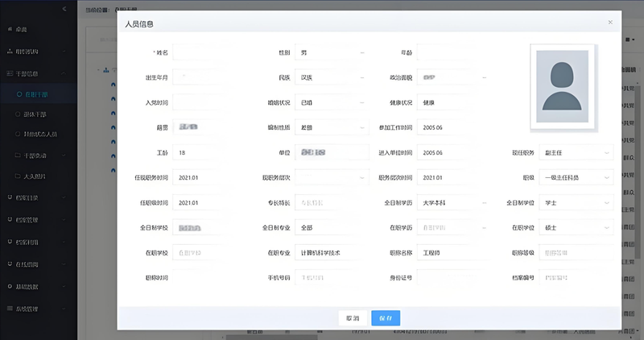
Task: Click the 取消 button
Action: [353, 317]
